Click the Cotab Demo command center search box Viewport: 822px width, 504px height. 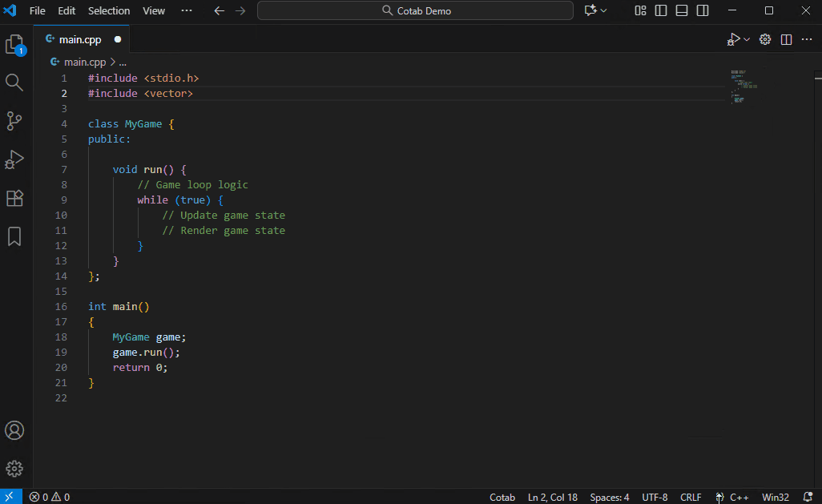(415, 10)
